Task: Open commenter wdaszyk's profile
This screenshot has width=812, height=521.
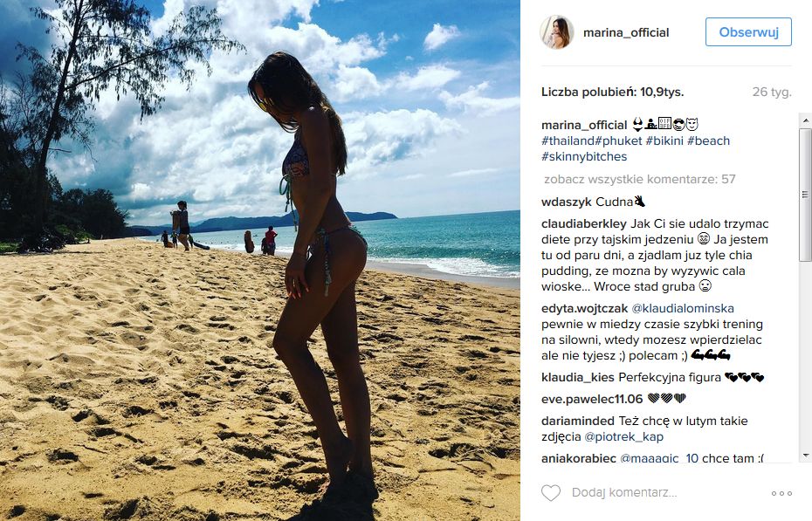Action: click(x=567, y=202)
